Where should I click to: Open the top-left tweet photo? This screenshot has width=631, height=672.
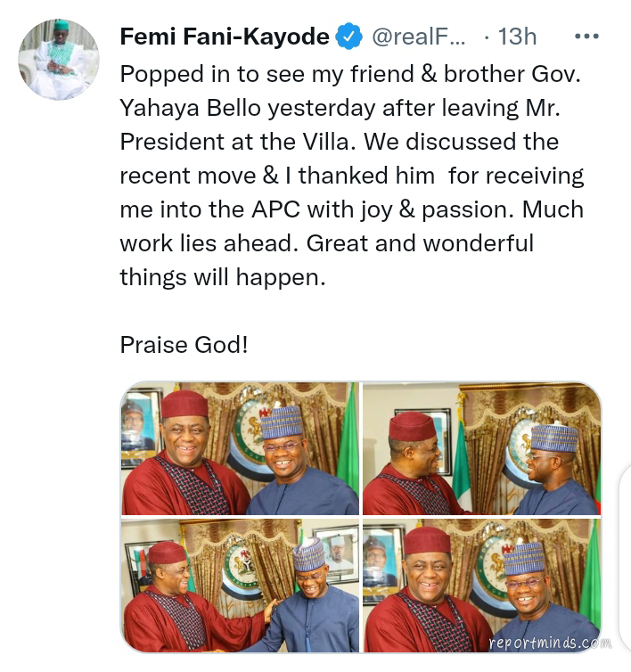tap(240, 449)
